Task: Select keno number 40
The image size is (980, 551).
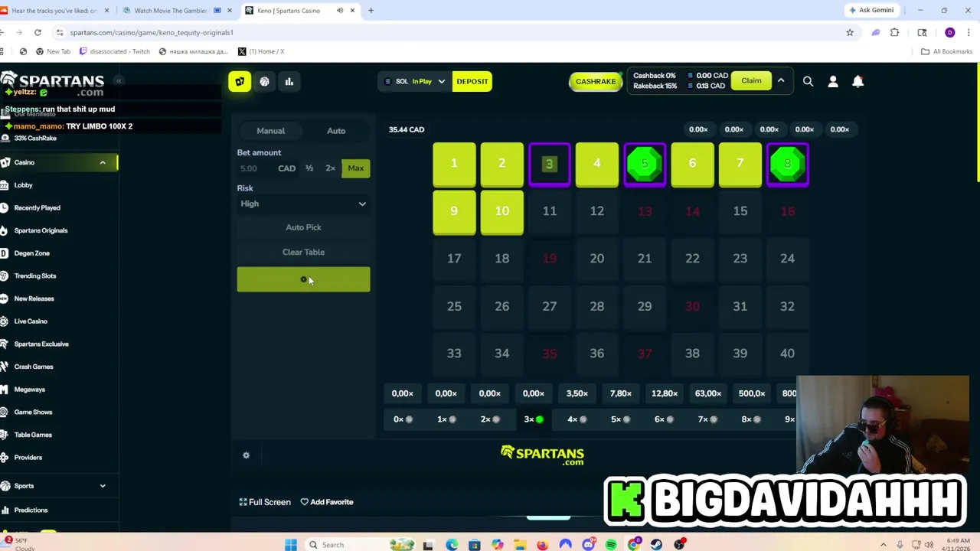Action: click(787, 354)
